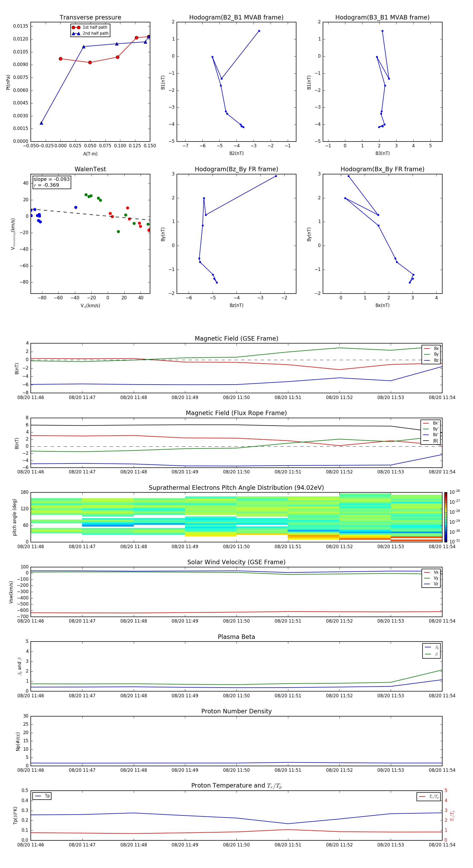Select the |B| legend entry in Flux Rope plot
The height and width of the screenshot is (868, 473).
[431, 441]
